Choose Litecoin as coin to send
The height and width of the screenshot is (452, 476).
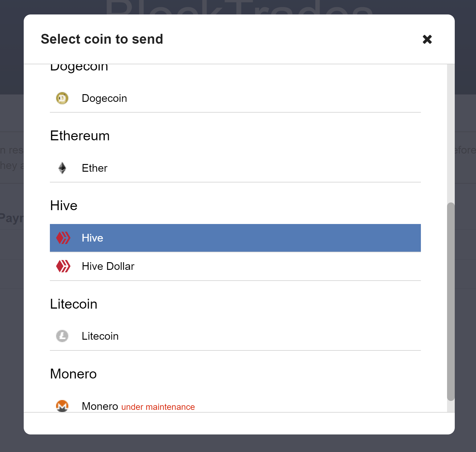point(235,336)
